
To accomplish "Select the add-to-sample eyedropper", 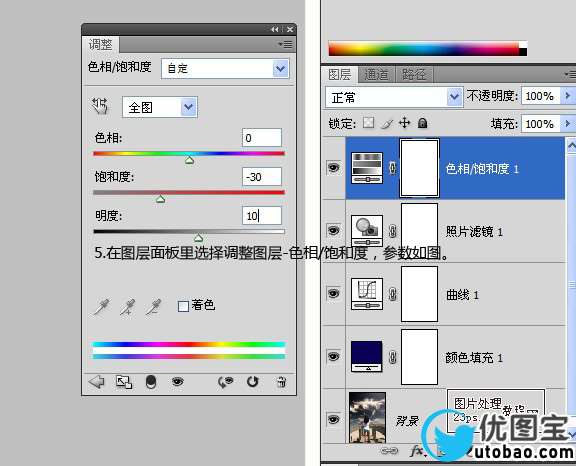I will (x=127, y=307).
